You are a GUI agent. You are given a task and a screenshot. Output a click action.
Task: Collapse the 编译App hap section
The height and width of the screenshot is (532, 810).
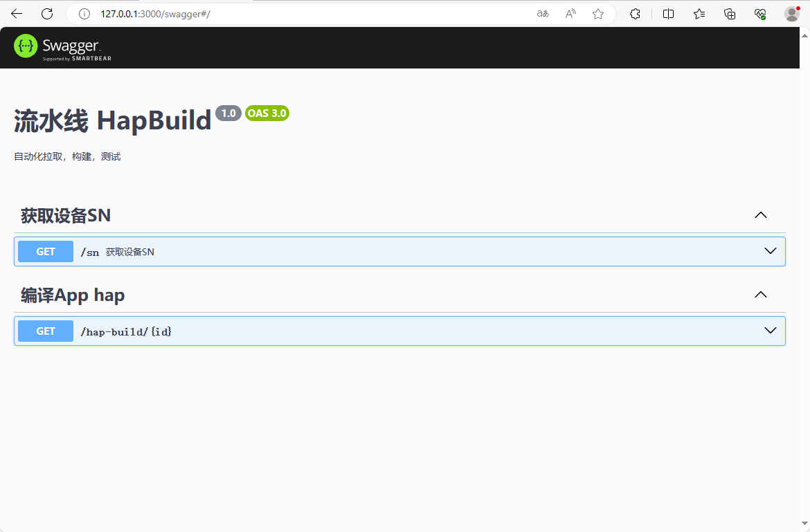760,295
